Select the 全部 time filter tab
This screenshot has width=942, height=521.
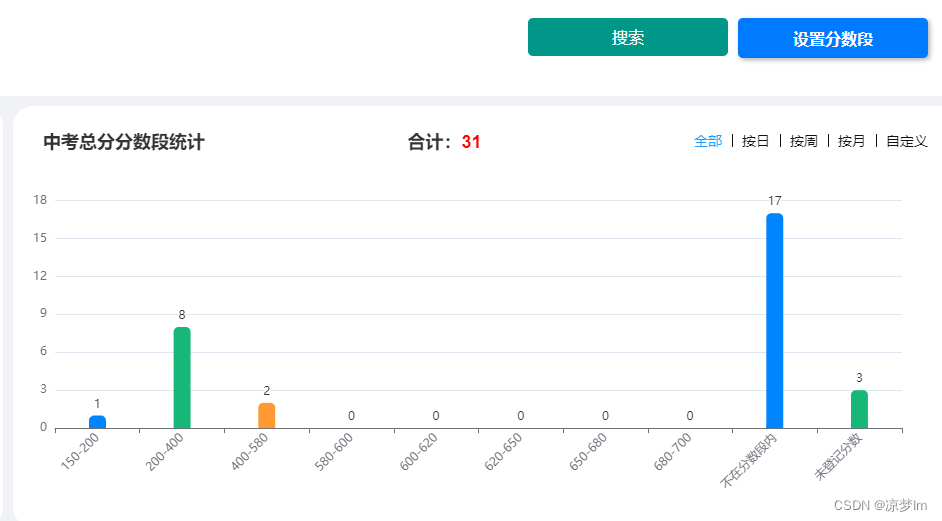(708, 141)
